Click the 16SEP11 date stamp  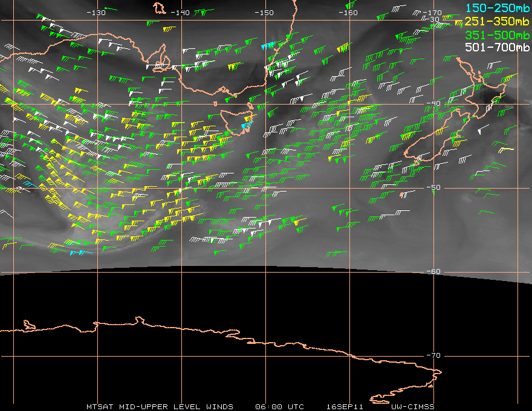[345, 407]
